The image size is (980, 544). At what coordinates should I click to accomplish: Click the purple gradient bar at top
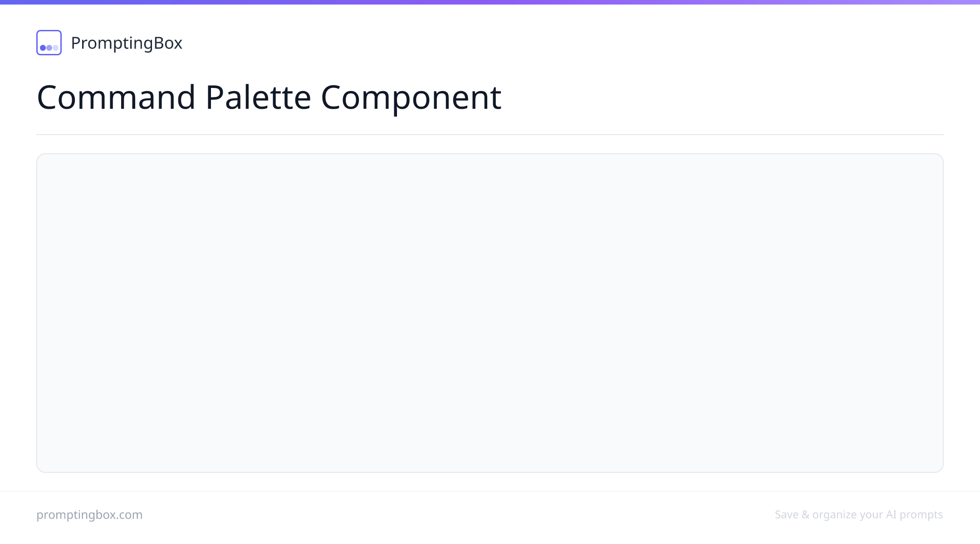[x=490, y=2]
